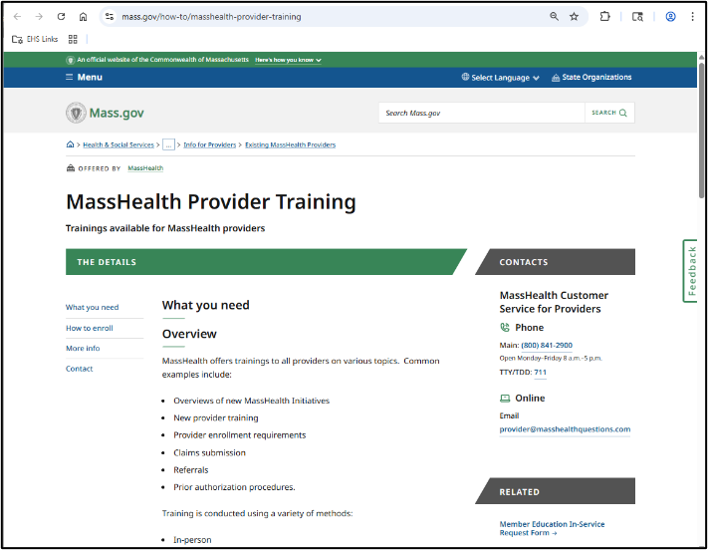The image size is (708, 550).
Task: Open the browser profile icon
Action: coord(671,17)
